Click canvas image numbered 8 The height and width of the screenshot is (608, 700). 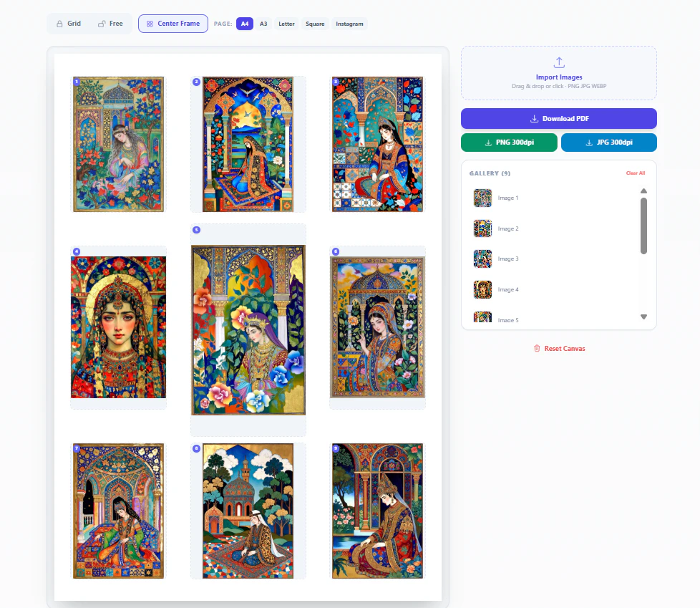tap(248, 511)
